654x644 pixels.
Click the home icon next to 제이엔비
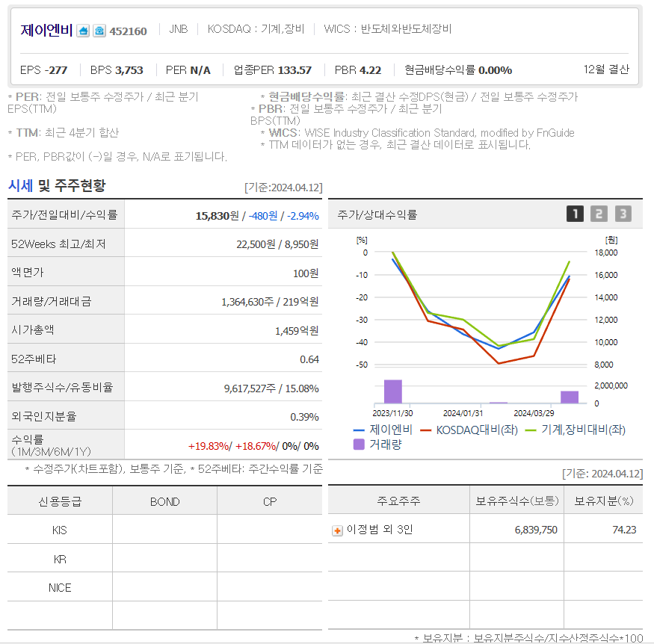click(x=84, y=31)
